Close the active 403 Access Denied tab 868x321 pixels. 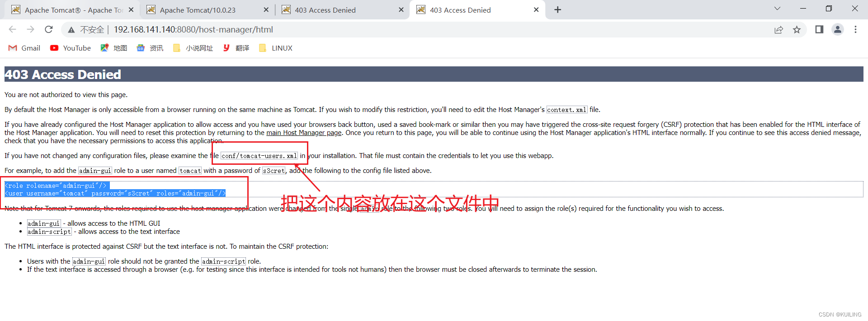536,10
